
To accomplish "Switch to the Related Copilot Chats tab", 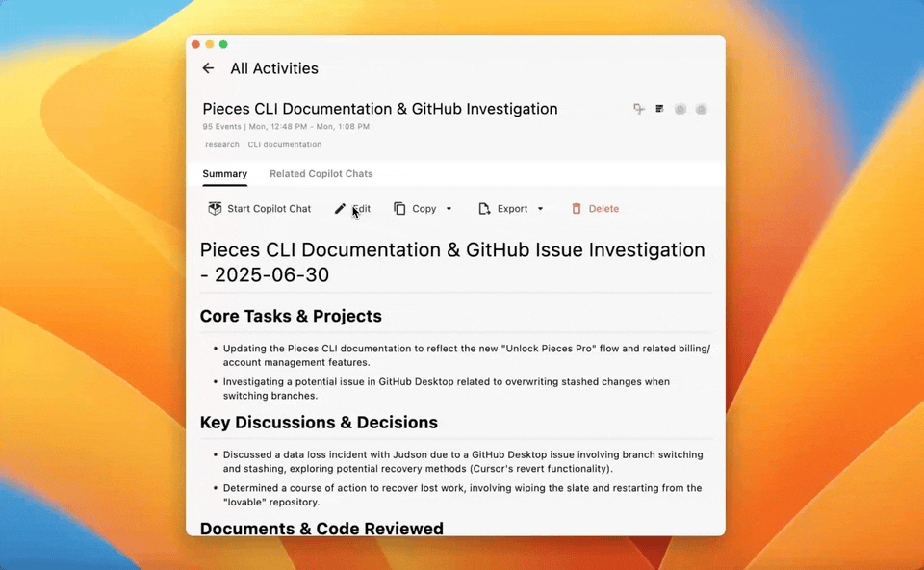I will click(x=321, y=174).
